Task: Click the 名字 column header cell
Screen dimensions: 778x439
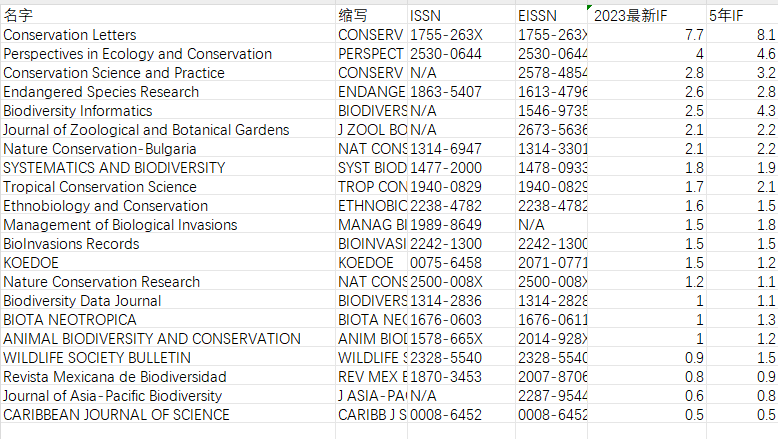Action: tap(168, 15)
